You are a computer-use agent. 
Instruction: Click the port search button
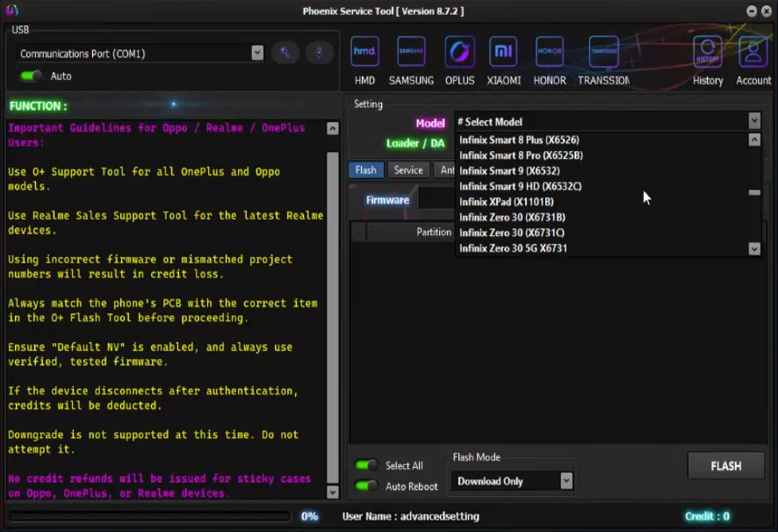(285, 52)
